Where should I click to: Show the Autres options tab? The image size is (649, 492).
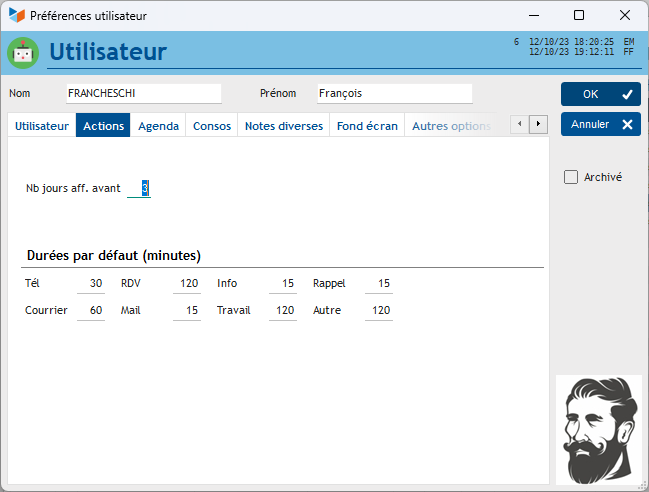pos(451,126)
